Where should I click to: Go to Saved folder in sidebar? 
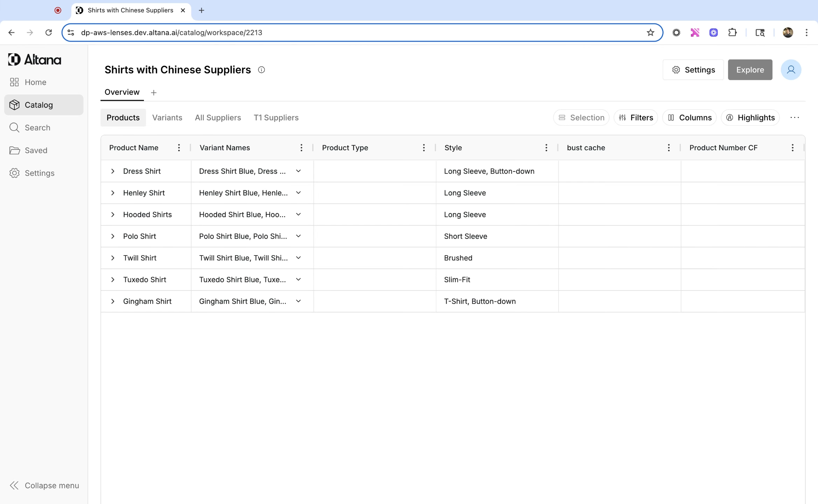(36, 150)
